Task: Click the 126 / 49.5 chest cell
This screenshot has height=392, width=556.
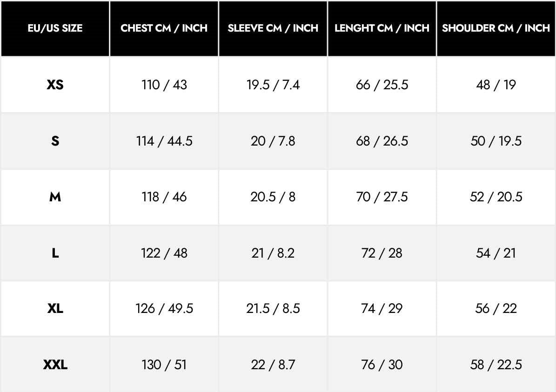Action: tap(164, 308)
